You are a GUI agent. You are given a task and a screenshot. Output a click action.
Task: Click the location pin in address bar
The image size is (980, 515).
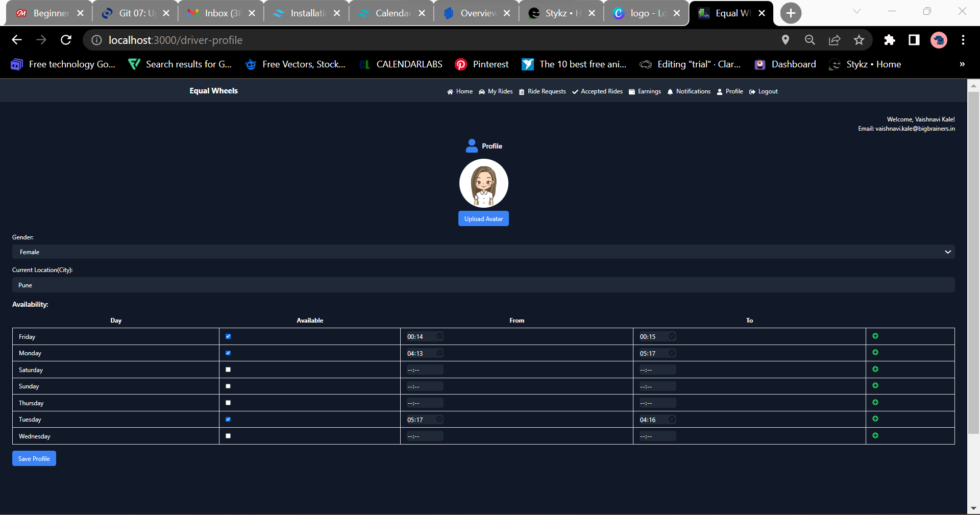pyautogui.click(x=786, y=40)
